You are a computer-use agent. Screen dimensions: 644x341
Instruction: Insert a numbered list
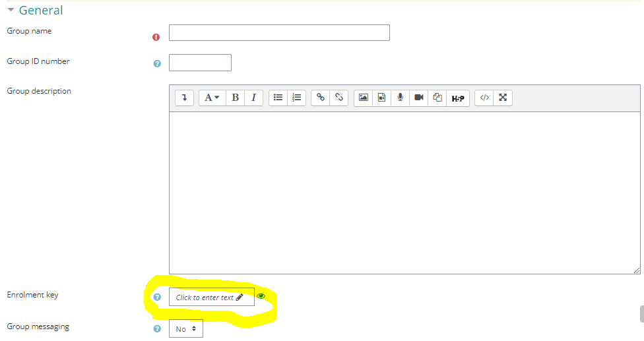point(297,98)
